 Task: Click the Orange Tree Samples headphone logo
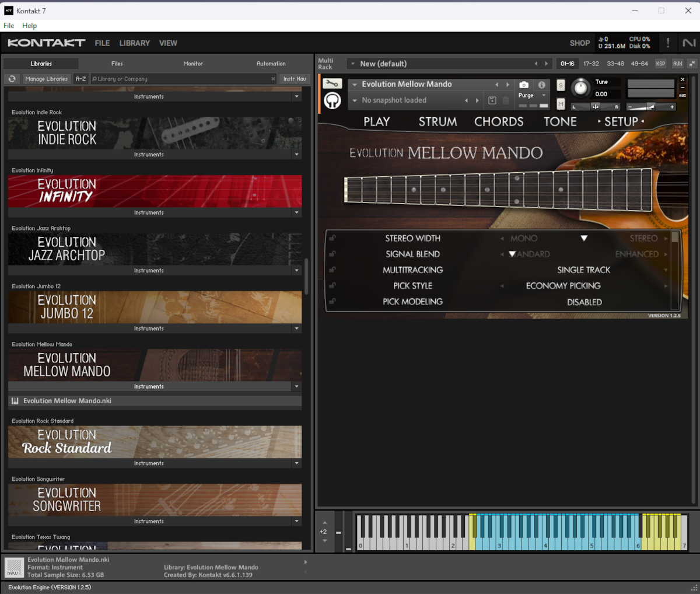[332, 101]
